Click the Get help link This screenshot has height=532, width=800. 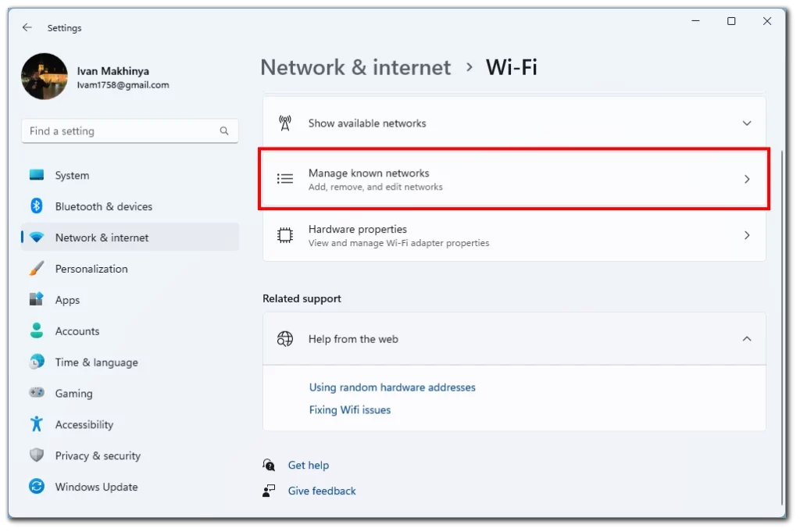point(309,465)
